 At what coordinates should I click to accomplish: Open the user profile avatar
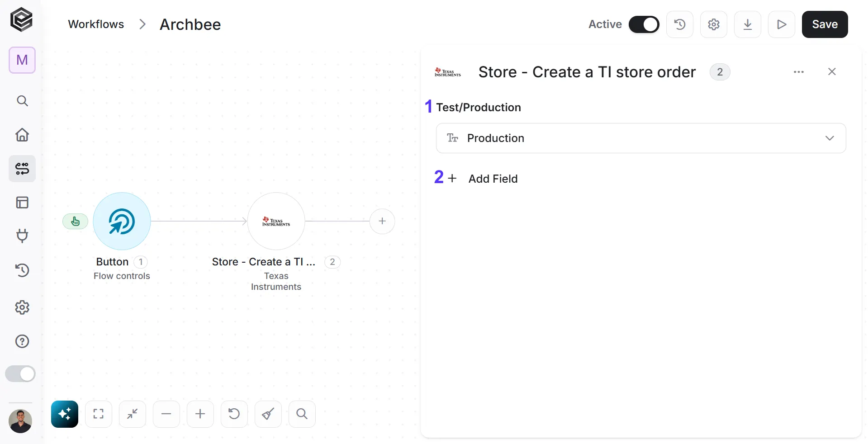[20, 421]
